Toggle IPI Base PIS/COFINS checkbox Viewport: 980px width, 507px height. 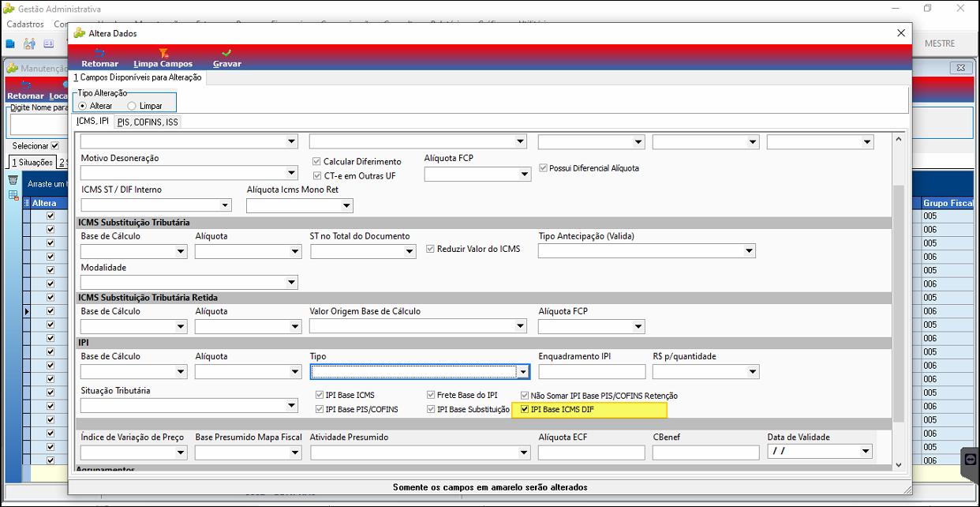coord(319,409)
